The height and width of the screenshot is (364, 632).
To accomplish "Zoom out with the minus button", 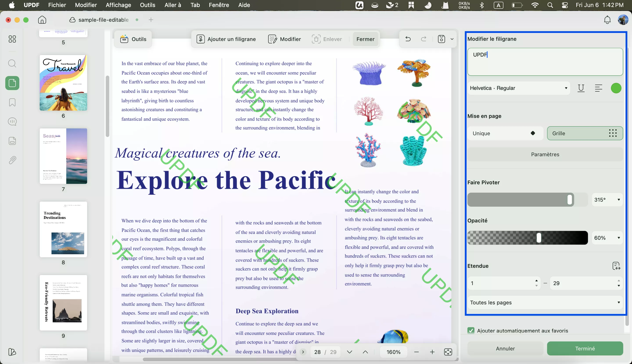I will point(417,352).
